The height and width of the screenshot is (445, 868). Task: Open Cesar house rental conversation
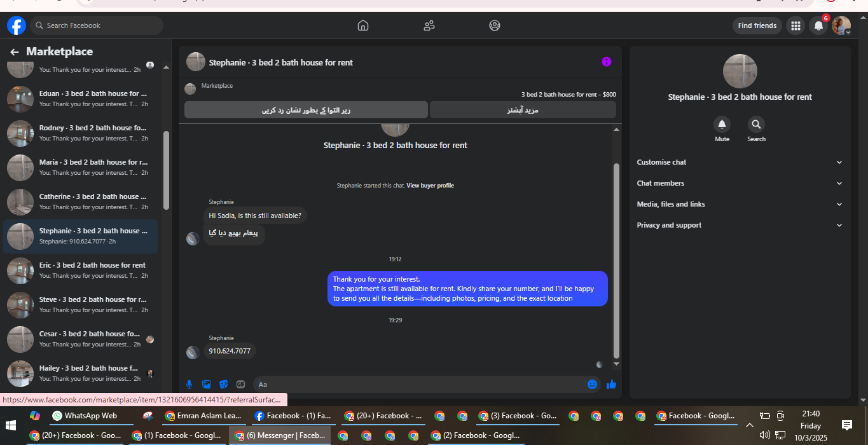[80, 339]
